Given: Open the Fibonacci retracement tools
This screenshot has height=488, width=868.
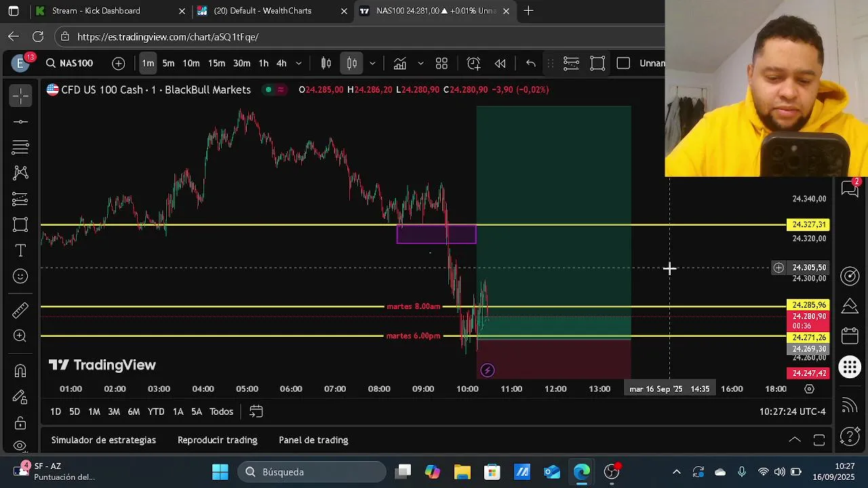Looking at the screenshot, I should click(x=20, y=147).
